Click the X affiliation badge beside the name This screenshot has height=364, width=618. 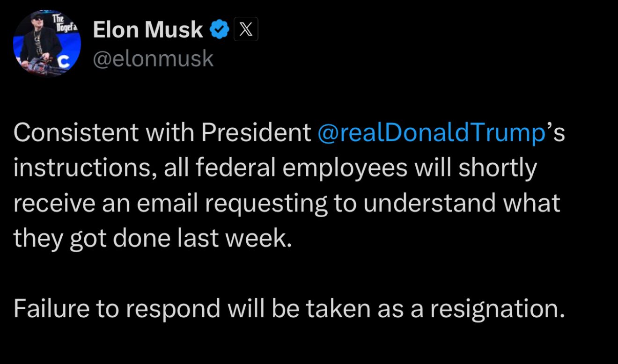[246, 31]
